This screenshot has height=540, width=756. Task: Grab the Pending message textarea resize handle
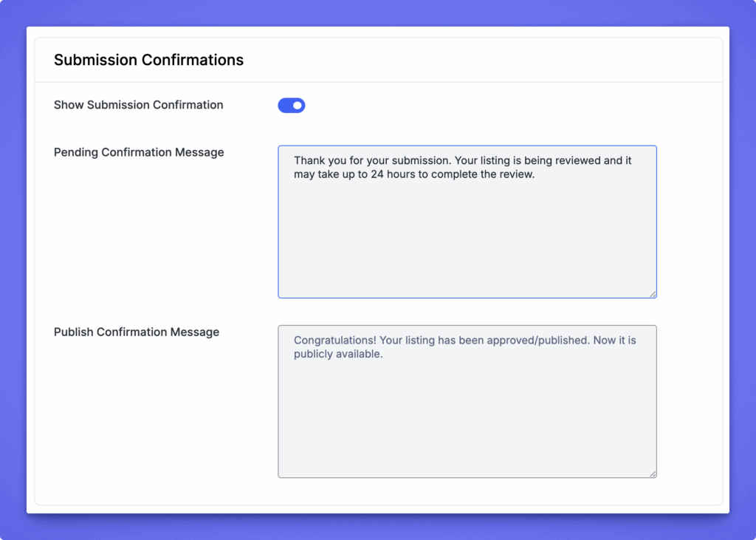tap(653, 294)
